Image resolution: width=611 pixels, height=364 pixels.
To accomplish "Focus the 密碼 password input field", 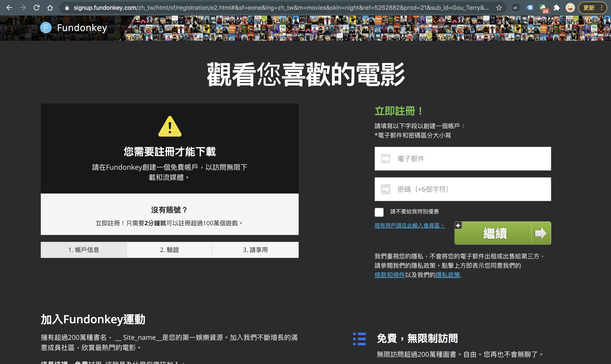I will 463,189.
